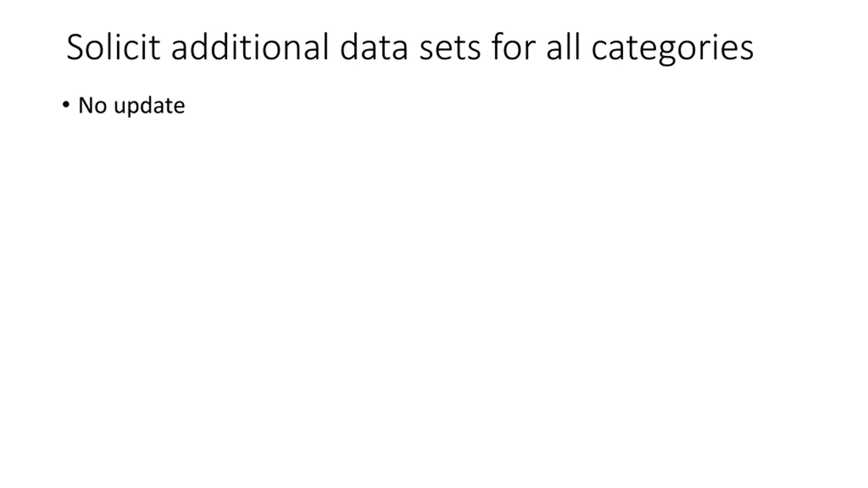Click the letter 'S' starting the title
868x488 pixels.
point(75,47)
